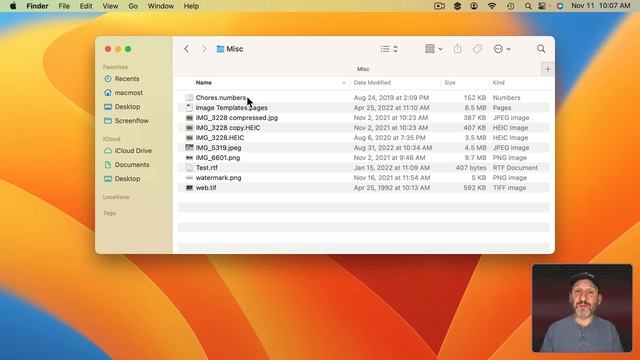Click the Test.rtf file name
This screenshot has height=360, width=640.
click(x=207, y=168)
